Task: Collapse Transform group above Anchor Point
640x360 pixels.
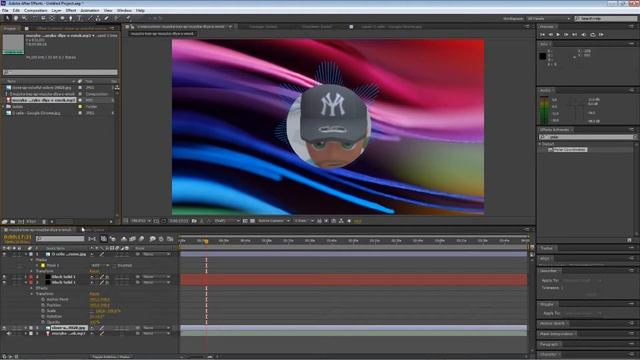Action: tap(32, 294)
